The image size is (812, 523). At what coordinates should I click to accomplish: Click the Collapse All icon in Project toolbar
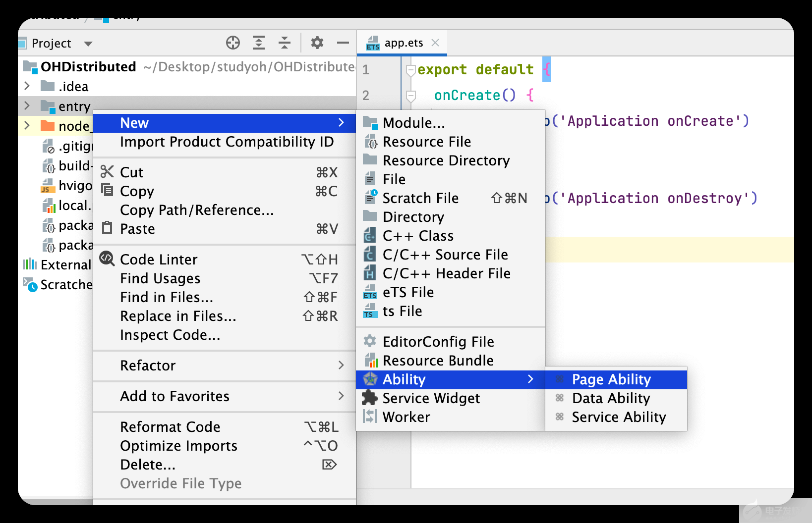point(285,43)
